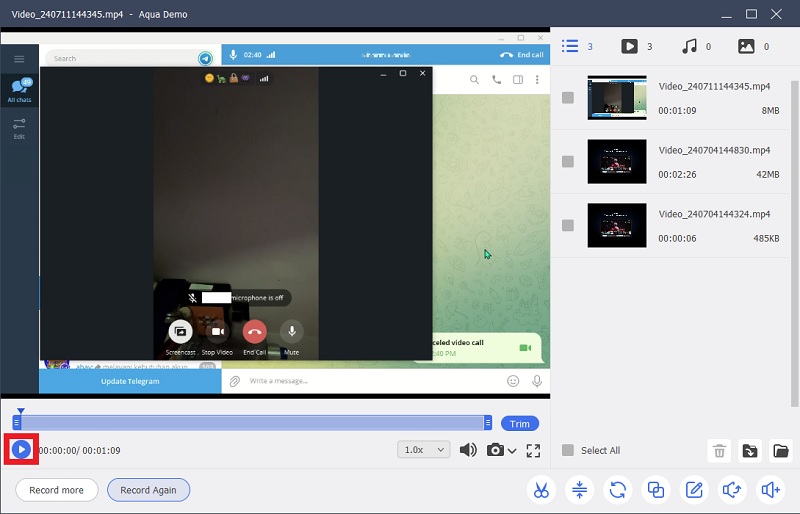Open the emoji picker smiley icon
The height and width of the screenshot is (514, 800).
tap(513, 381)
